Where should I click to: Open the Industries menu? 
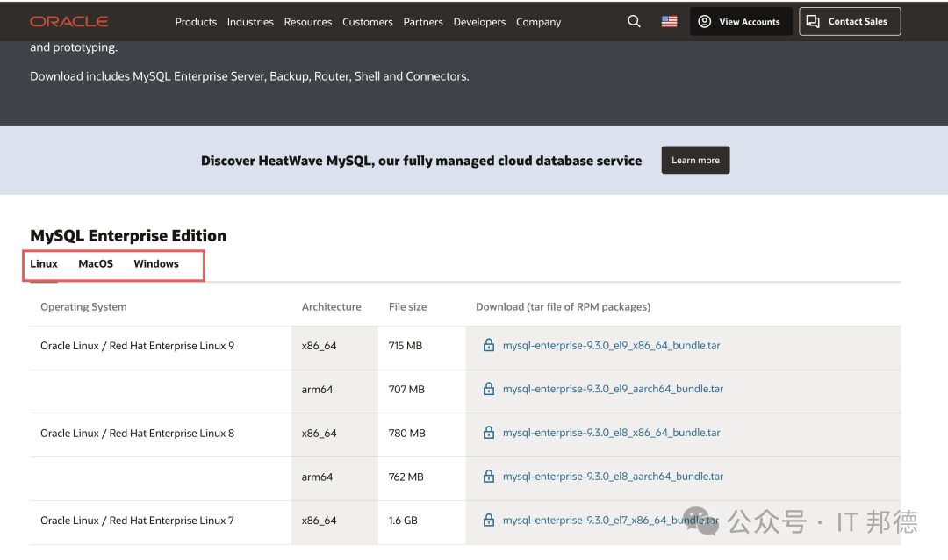(250, 22)
